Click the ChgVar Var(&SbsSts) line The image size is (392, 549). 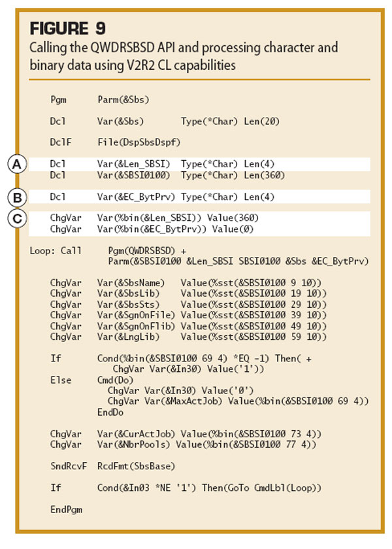click(188, 305)
